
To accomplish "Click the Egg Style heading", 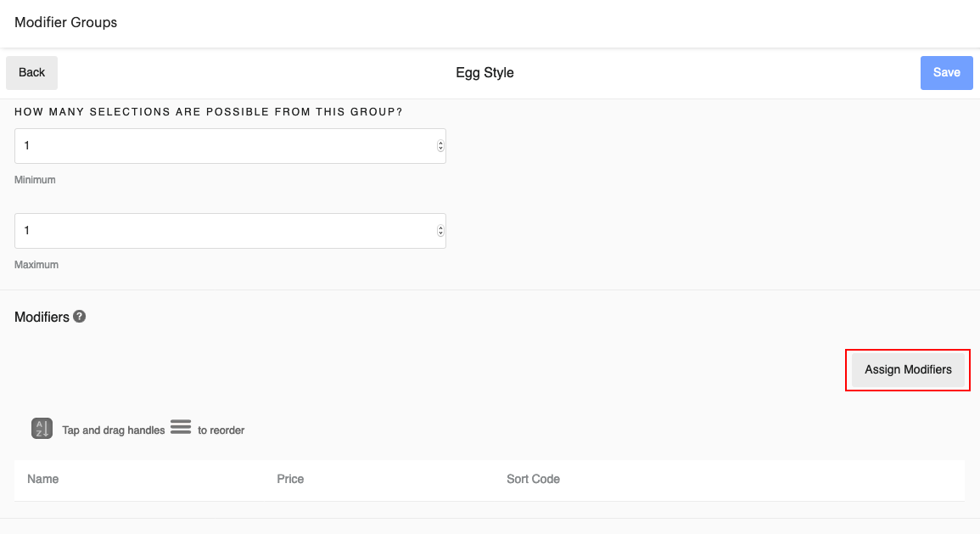I will click(484, 72).
